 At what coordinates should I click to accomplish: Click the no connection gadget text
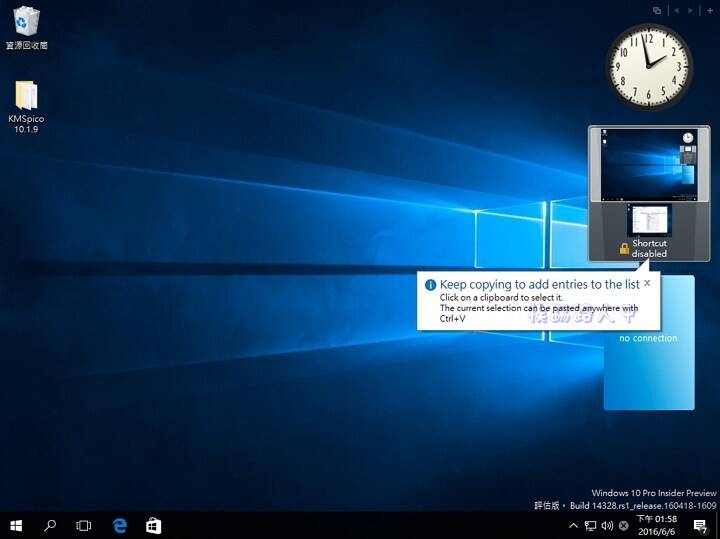click(x=648, y=338)
